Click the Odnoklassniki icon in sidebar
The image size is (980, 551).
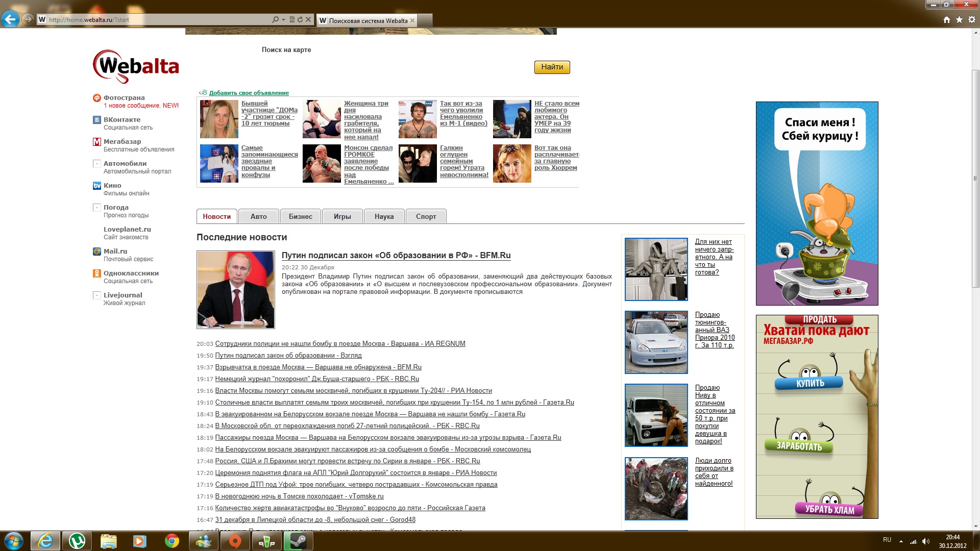point(96,273)
